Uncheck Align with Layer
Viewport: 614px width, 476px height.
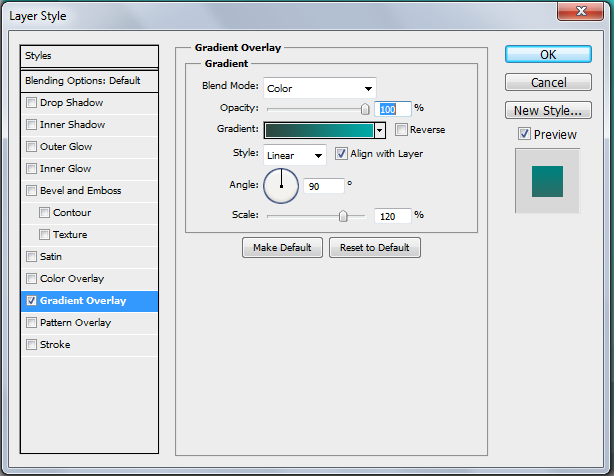[341, 154]
